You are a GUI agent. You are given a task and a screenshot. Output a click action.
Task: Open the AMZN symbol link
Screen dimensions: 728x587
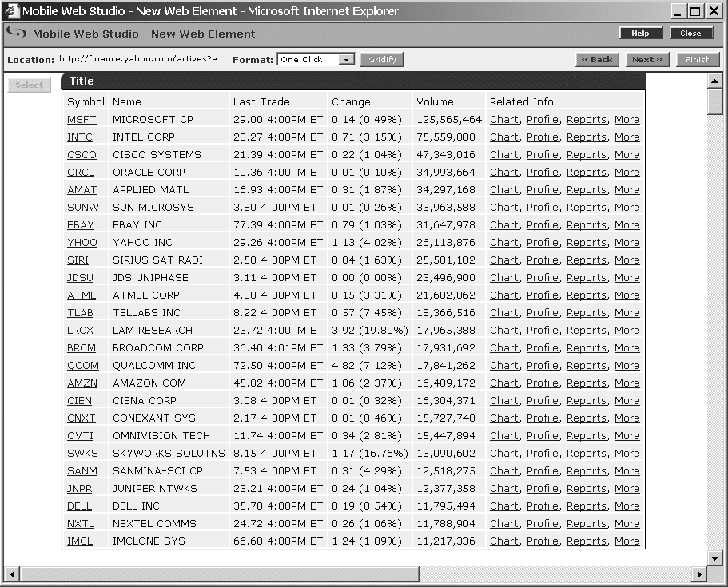(82, 383)
